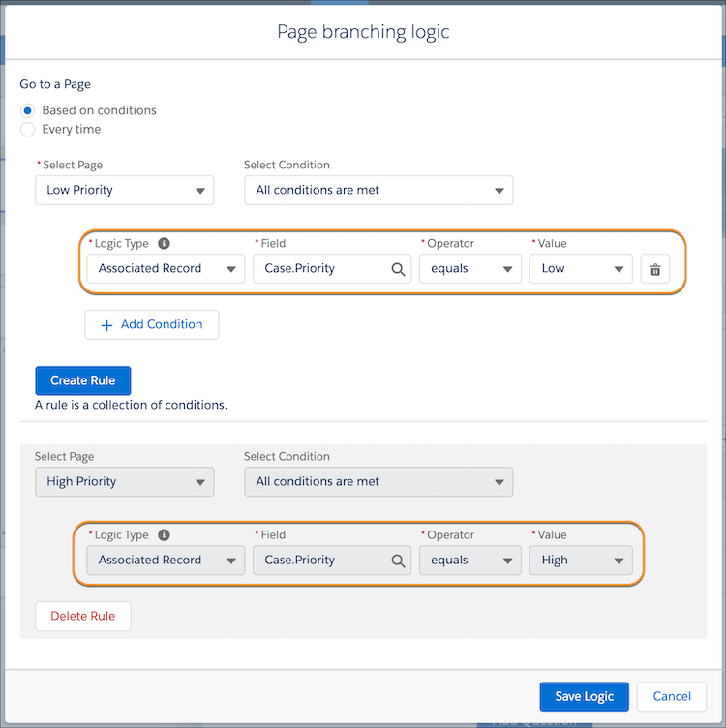Viewport: 726px width, 728px height.
Task: Click search icon in first Case.Priority field
Action: [x=398, y=269]
